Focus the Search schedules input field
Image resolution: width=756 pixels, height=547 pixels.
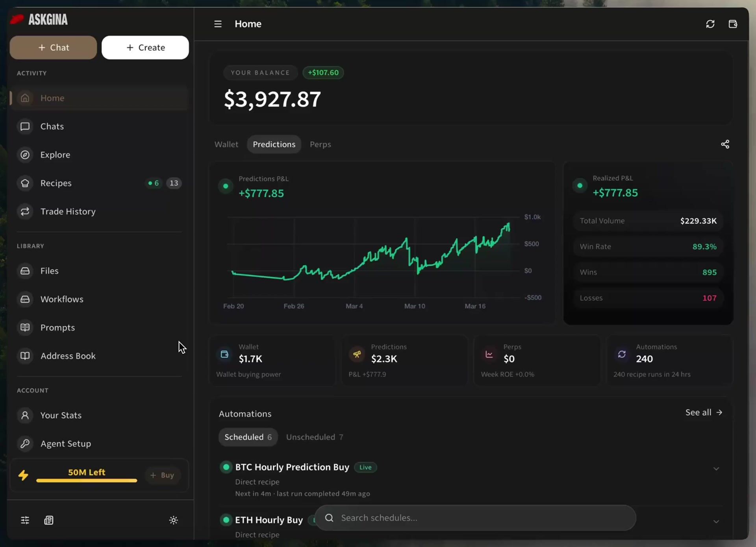pyautogui.click(x=474, y=518)
